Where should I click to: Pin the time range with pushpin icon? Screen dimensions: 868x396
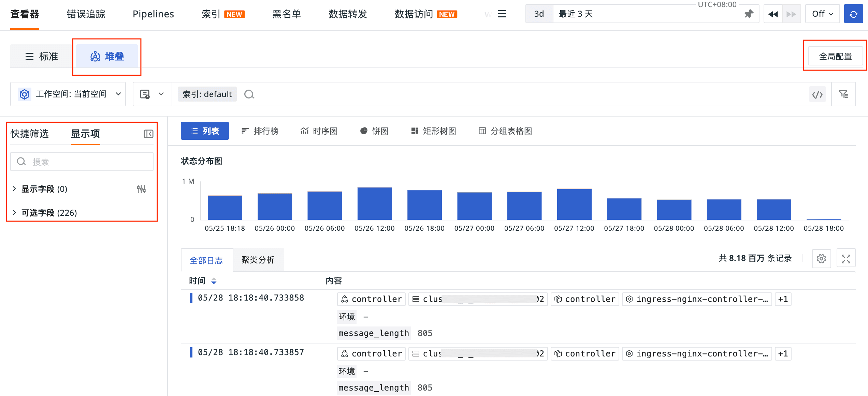pos(749,14)
